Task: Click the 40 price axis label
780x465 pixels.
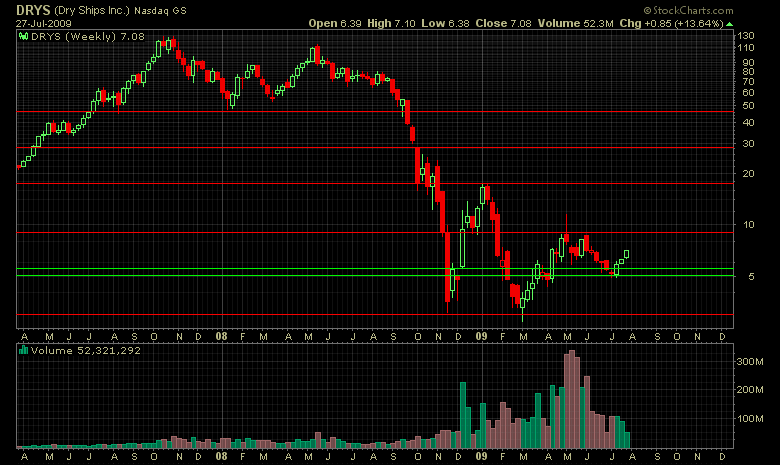Action: coord(749,123)
